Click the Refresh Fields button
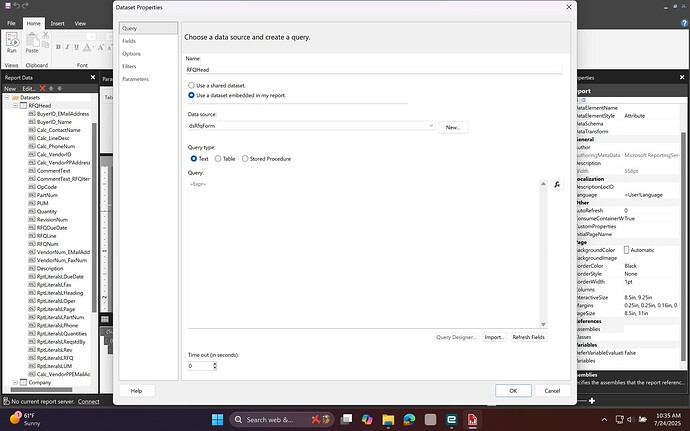690x431 pixels. [529, 337]
